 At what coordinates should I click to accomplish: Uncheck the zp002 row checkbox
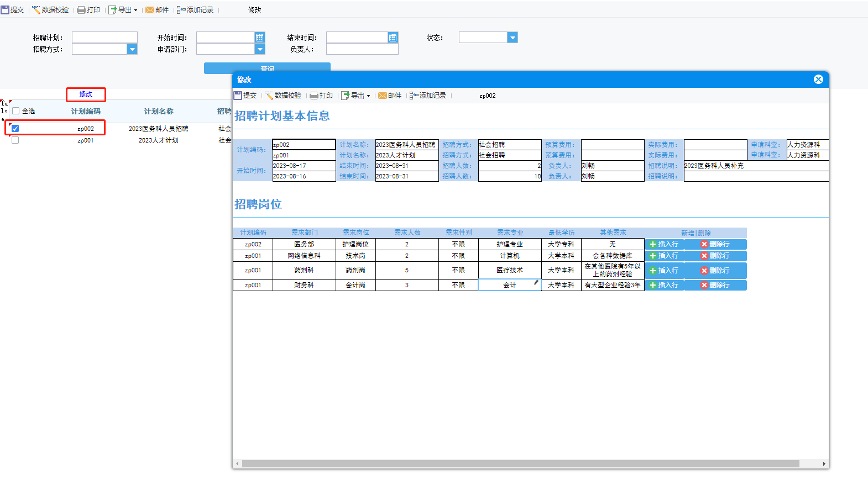tap(15, 129)
